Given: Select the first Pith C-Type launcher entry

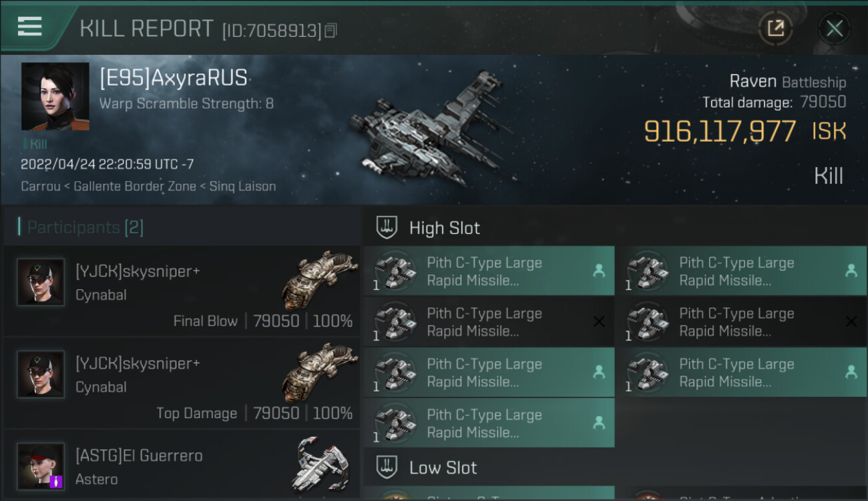Looking at the screenshot, I should pyautogui.click(x=489, y=271).
